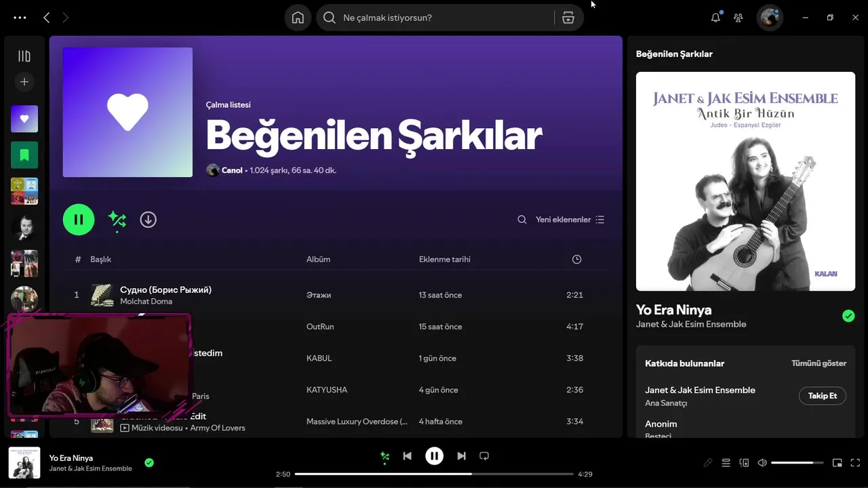Open the Massive Luxury Overdose album link
868x488 pixels.
357,422
